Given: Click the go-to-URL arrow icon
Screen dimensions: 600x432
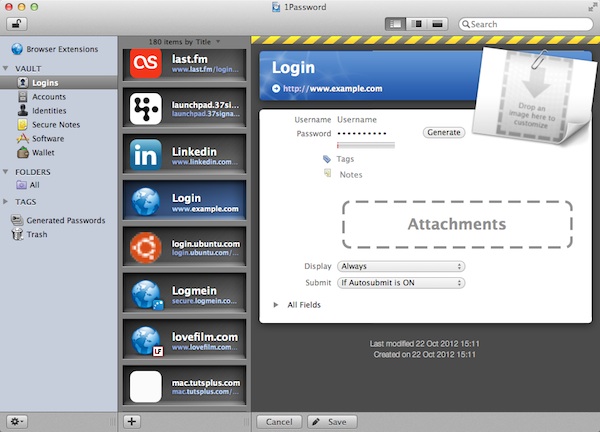Looking at the screenshot, I should click(x=276, y=88).
